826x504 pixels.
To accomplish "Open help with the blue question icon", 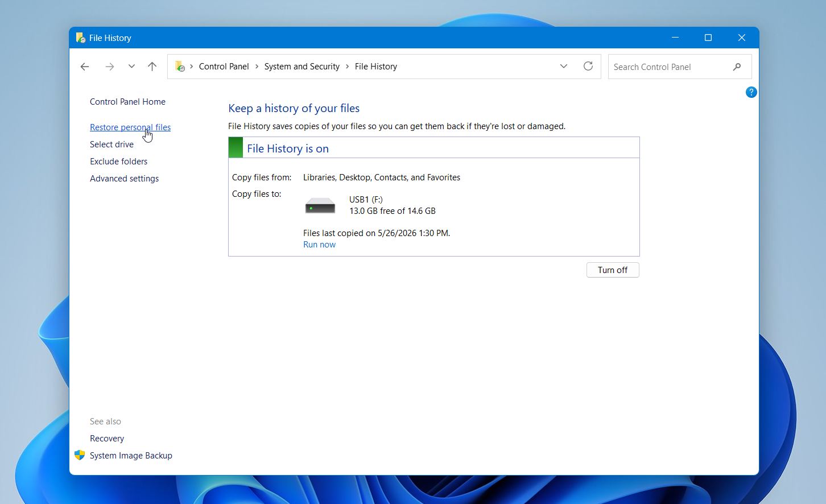I will (x=751, y=92).
